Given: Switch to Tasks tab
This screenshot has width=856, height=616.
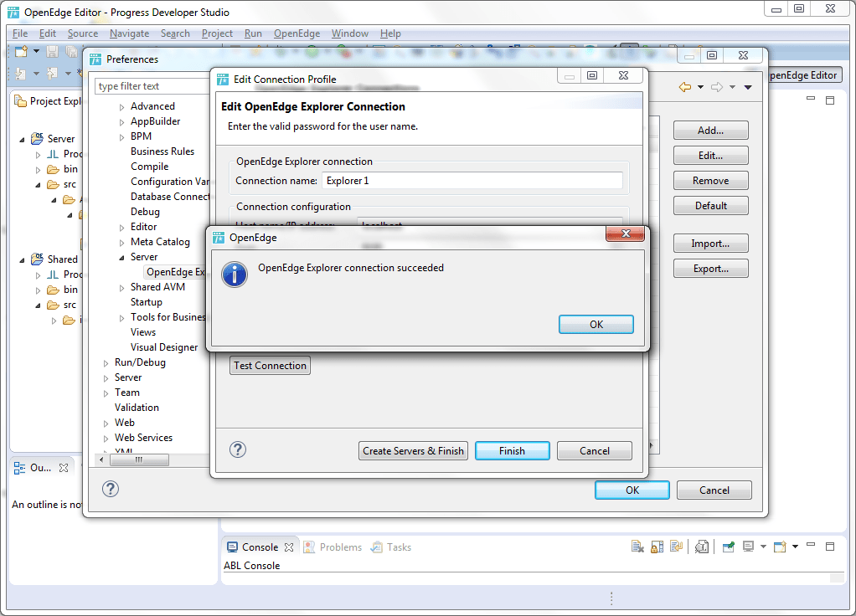Looking at the screenshot, I should pos(391,547).
